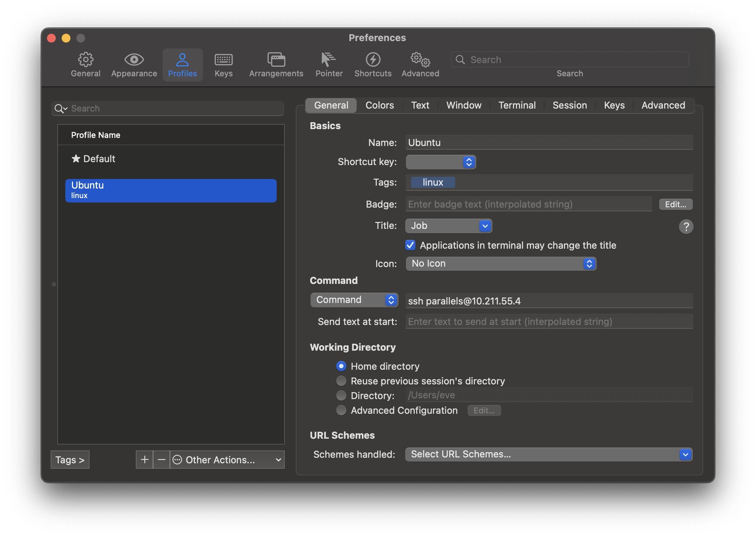Open the Select URL Schemes dropdown
This screenshot has width=756, height=537.
pos(549,454)
